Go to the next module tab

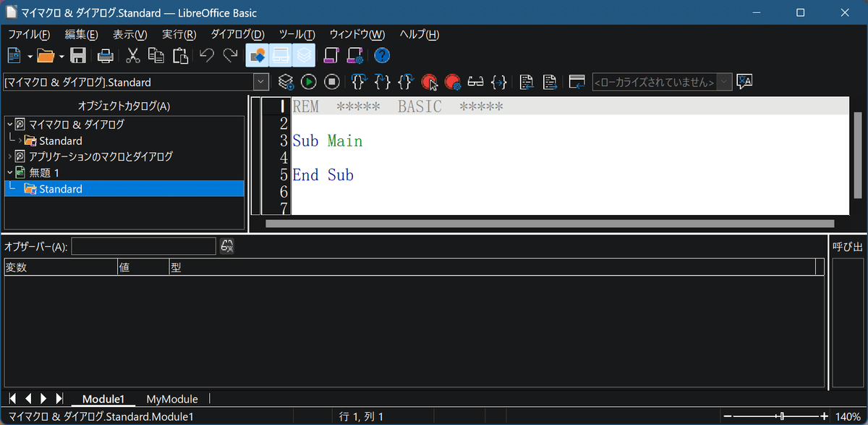43,398
